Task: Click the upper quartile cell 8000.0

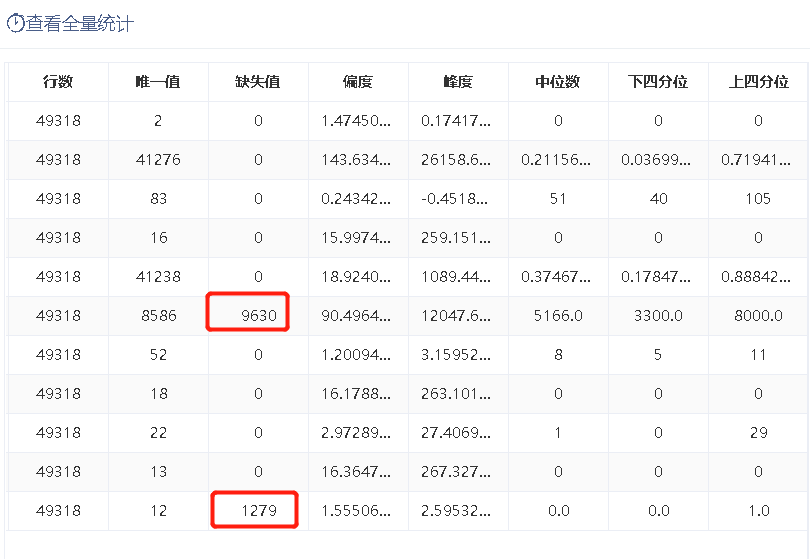Action: (x=758, y=316)
